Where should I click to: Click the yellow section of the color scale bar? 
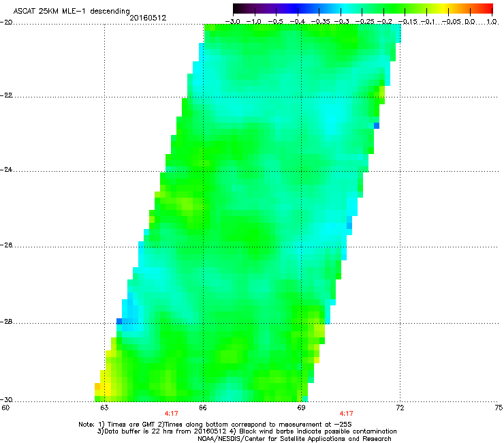click(x=443, y=9)
